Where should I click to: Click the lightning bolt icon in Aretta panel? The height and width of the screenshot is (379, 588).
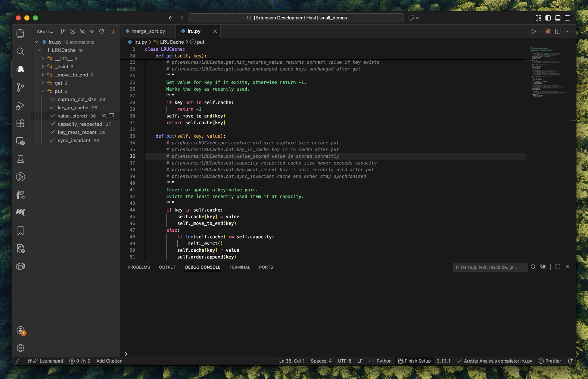click(x=63, y=31)
